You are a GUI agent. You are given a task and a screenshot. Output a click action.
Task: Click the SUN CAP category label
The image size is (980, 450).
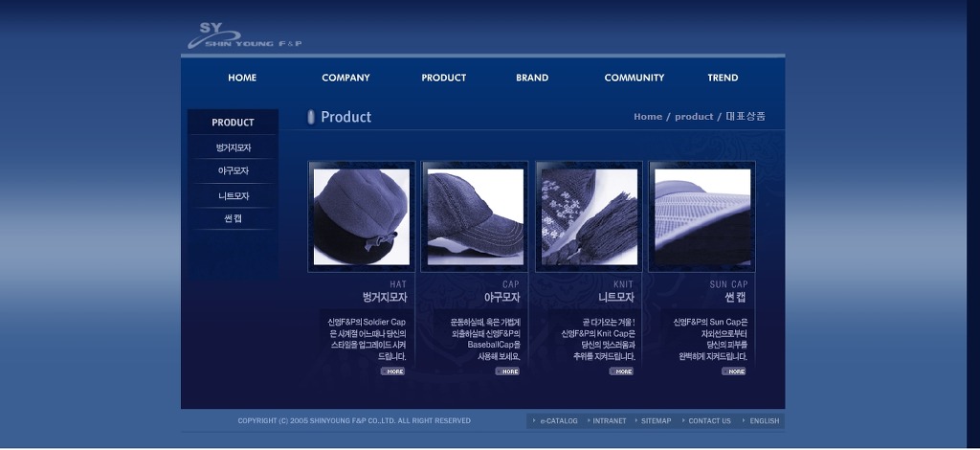click(728, 284)
